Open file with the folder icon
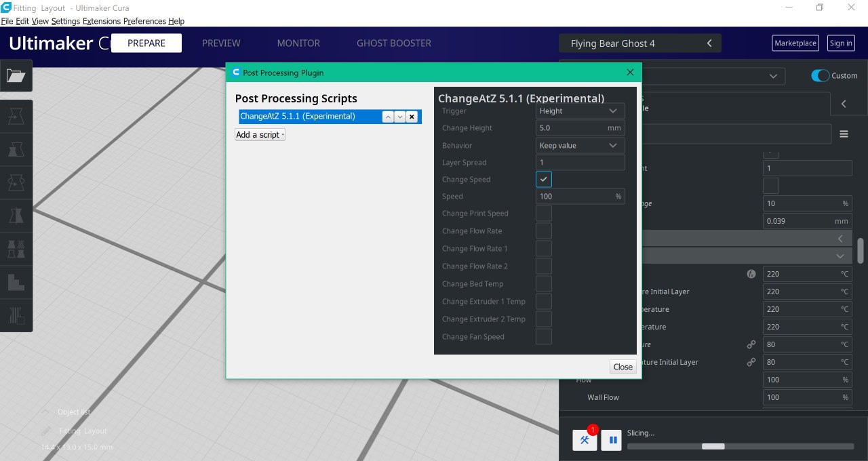The image size is (868, 461). tap(16, 76)
